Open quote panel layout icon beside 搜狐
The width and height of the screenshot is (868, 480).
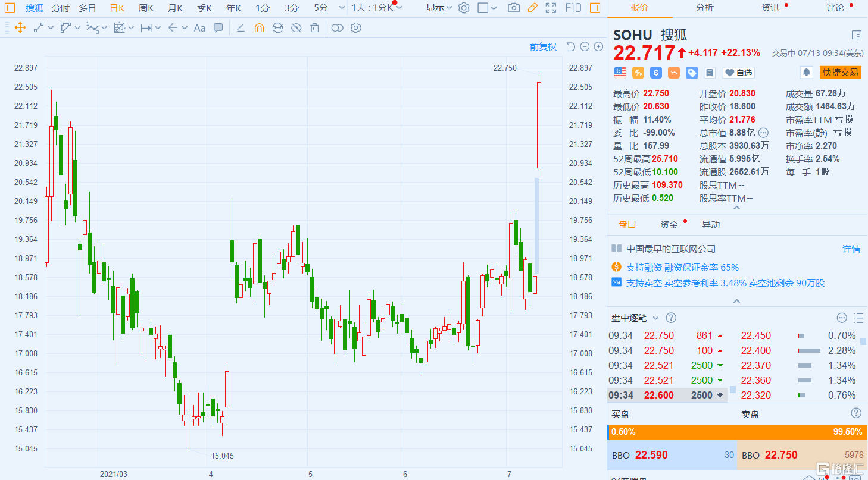(x=856, y=34)
